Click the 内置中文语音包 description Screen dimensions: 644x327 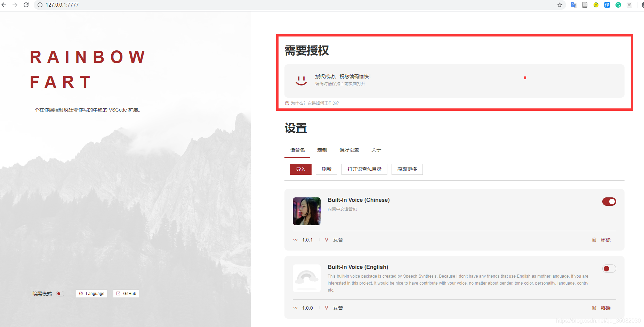click(342, 209)
